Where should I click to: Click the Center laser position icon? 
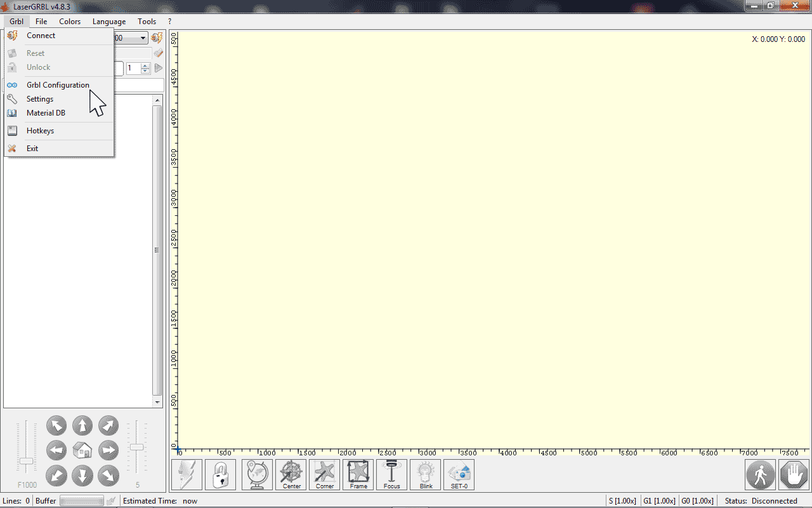[291, 474]
